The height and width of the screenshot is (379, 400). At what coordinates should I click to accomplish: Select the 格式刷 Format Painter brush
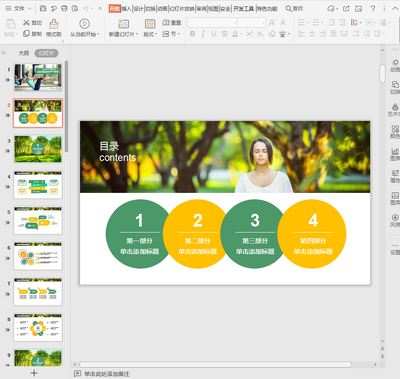[53, 28]
